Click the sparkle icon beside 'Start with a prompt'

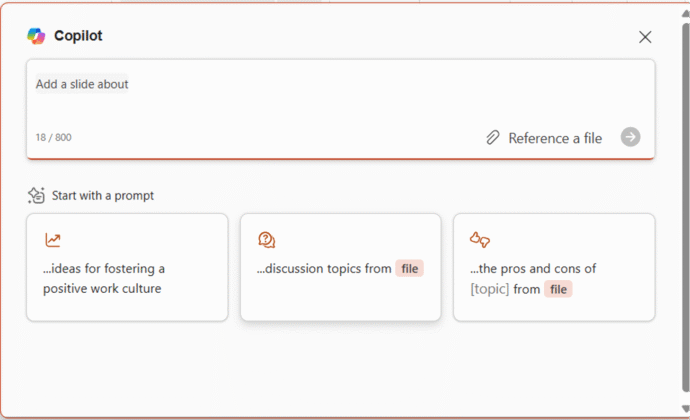37,195
